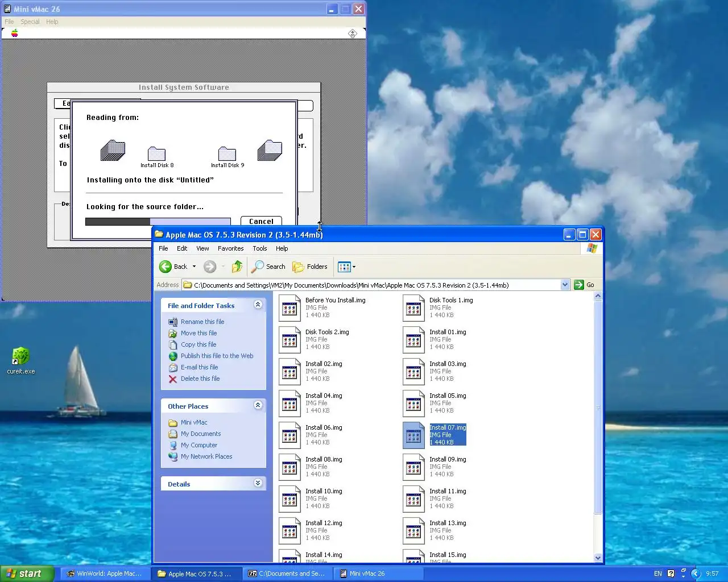This screenshot has width=728, height=582.
Task: Open the Back history dropdown arrow
Action: tap(194, 267)
